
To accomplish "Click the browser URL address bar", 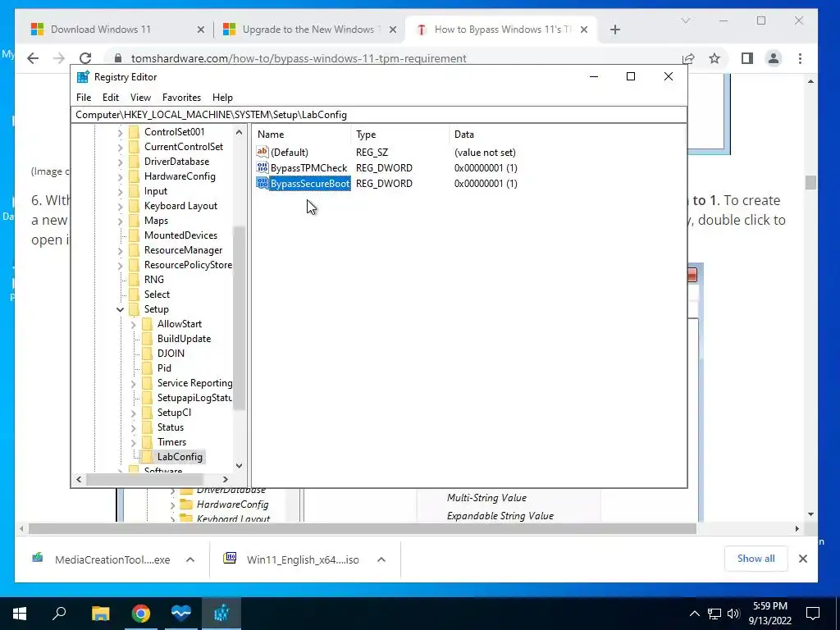I will click(390, 58).
